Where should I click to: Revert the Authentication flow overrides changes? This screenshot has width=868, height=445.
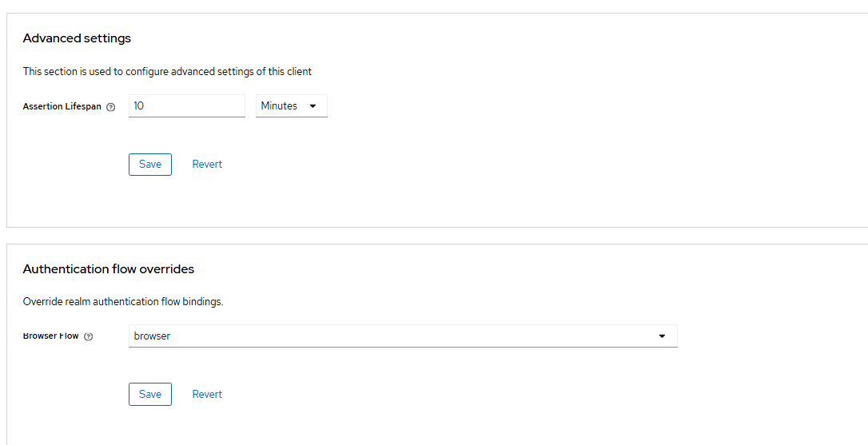[x=207, y=395]
